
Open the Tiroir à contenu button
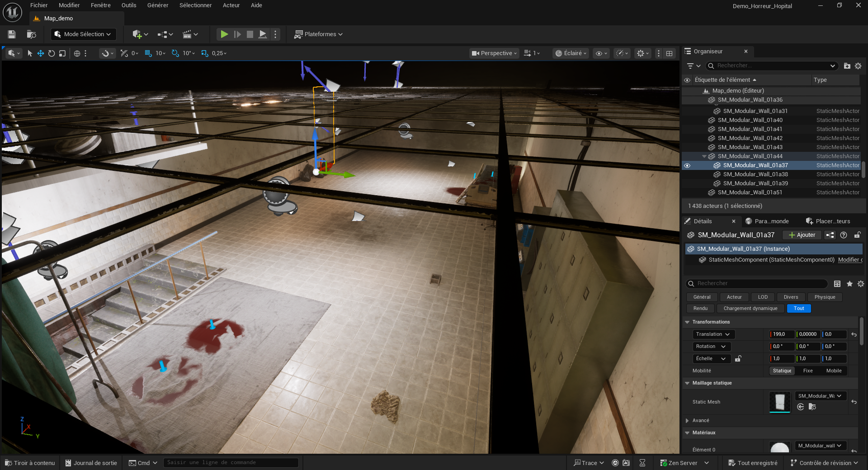[30, 463]
